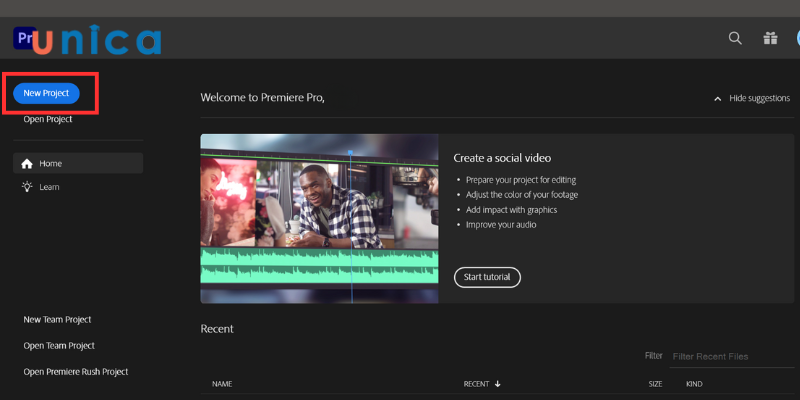The height and width of the screenshot is (400, 800).
Task: Sort the list by KIND column
Action: pos(694,384)
